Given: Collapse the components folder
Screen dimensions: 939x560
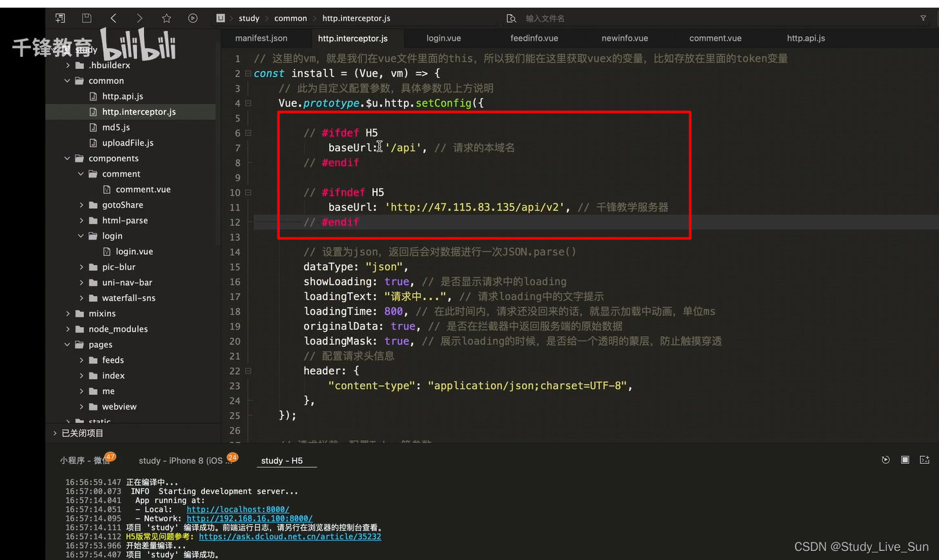Looking at the screenshot, I should tap(67, 158).
